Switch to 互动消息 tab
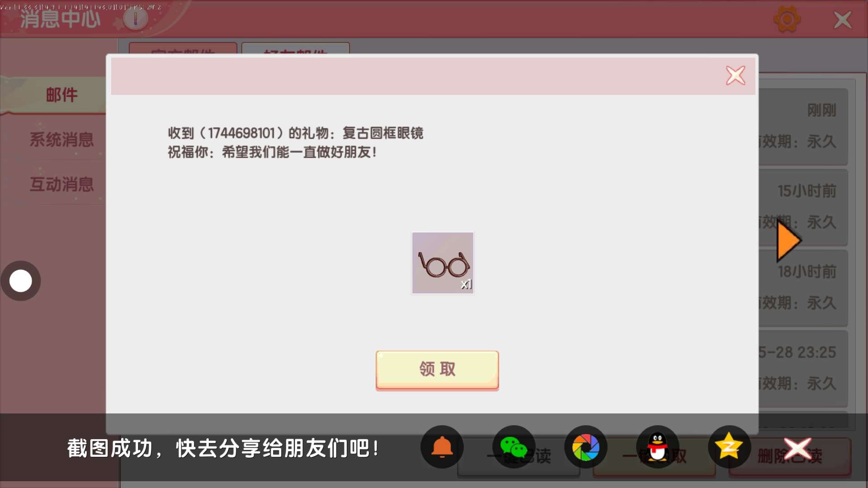Image resolution: width=868 pixels, height=488 pixels. coord(61,184)
